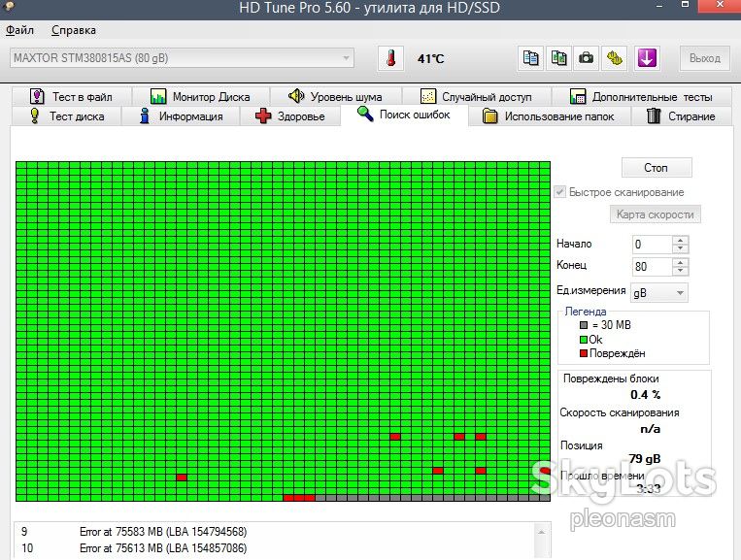
Task: Click the green 'Ok' legend swatch
Action: click(584, 340)
